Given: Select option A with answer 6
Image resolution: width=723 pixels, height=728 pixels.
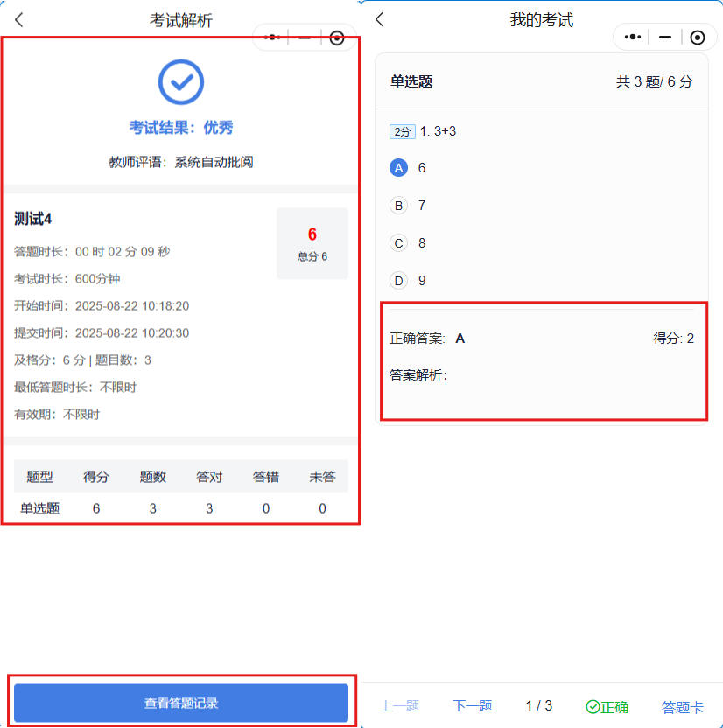Looking at the screenshot, I should pyautogui.click(x=399, y=168).
